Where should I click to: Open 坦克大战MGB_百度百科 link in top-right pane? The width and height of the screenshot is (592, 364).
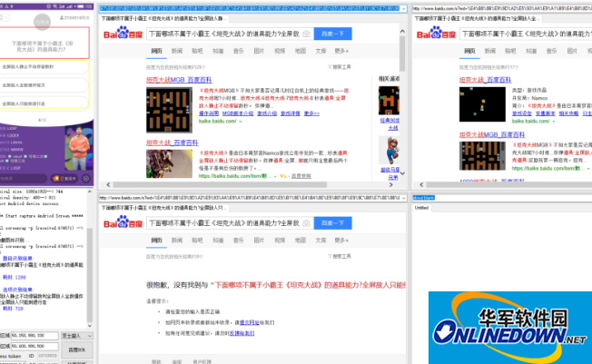pos(492,135)
